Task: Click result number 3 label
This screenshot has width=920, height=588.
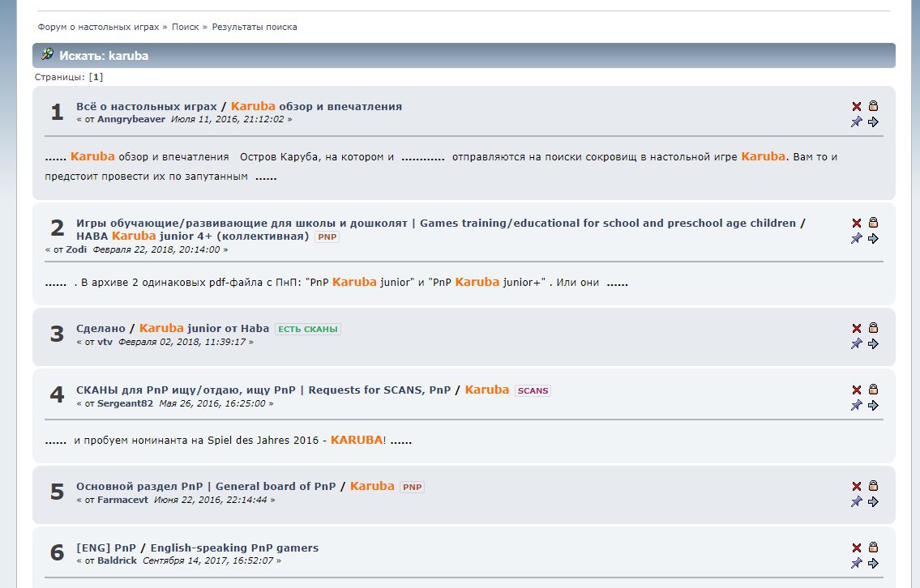Action: pos(57,334)
